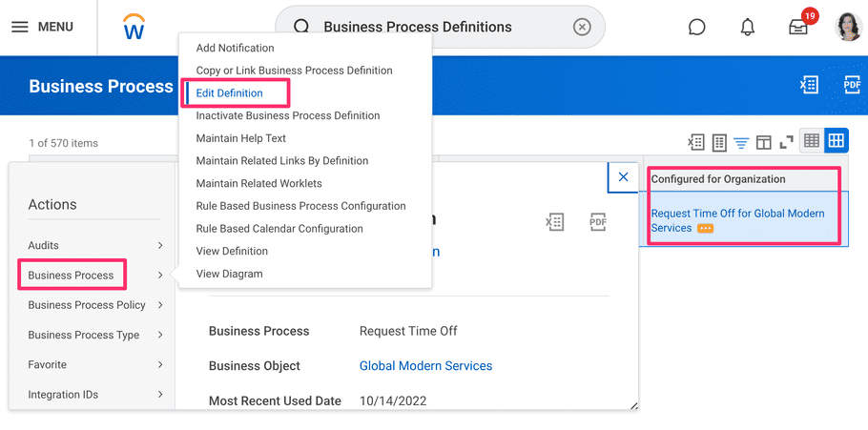Choose Inactivate Business Process Definition
The width and height of the screenshot is (868, 430).
(288, 115)
